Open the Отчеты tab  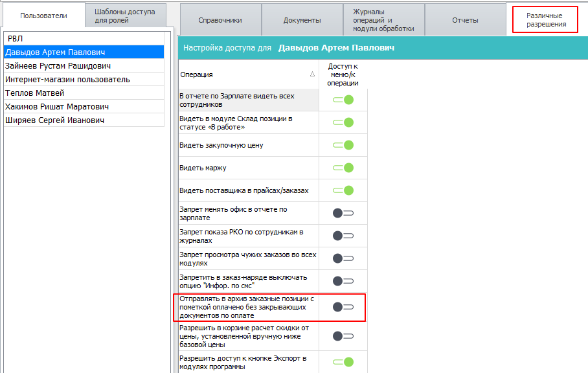465,20
